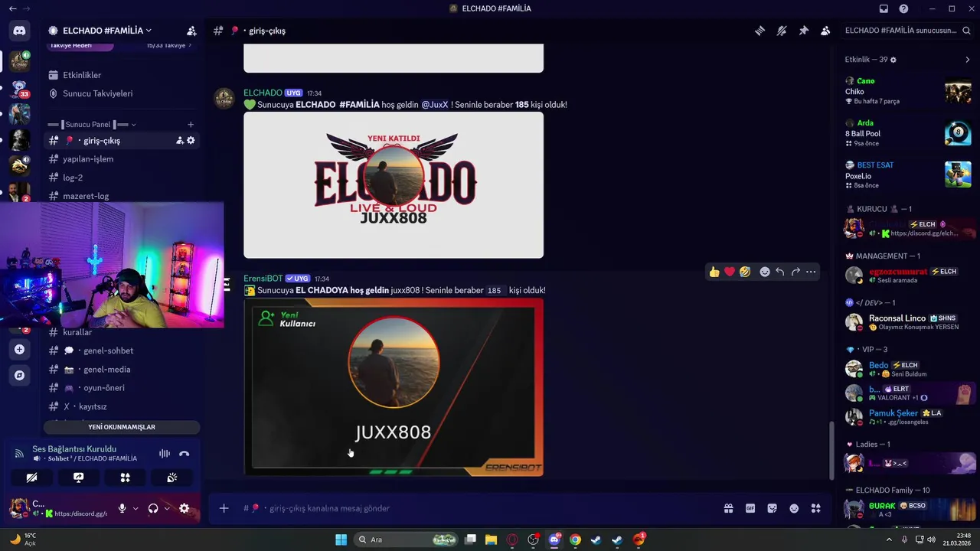Jump to YENİ OKUNMAMIŞLAR unread messages
This screenshot has height=551, width=980.
[x=122, y=427]
